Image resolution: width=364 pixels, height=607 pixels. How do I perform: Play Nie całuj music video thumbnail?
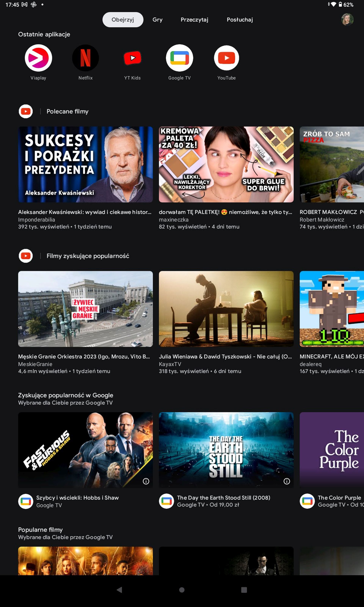coord(226,309)
